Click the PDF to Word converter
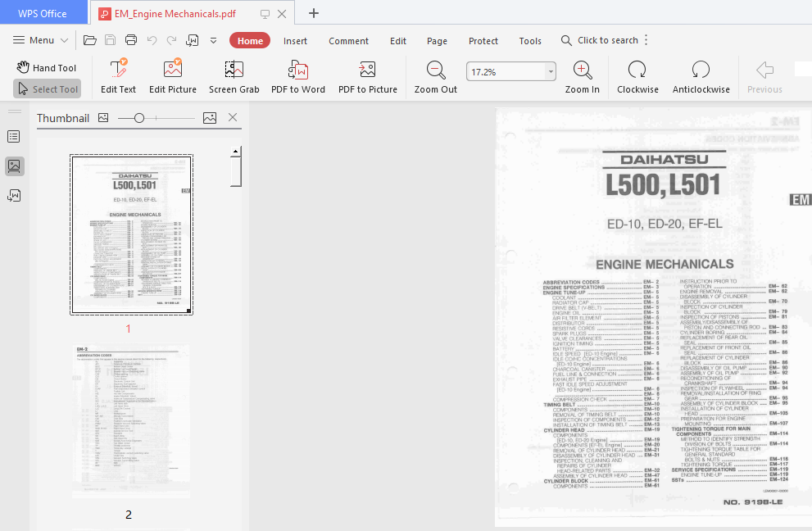The height and width of the screenshot is (531, 812). (x=298, y=76)
